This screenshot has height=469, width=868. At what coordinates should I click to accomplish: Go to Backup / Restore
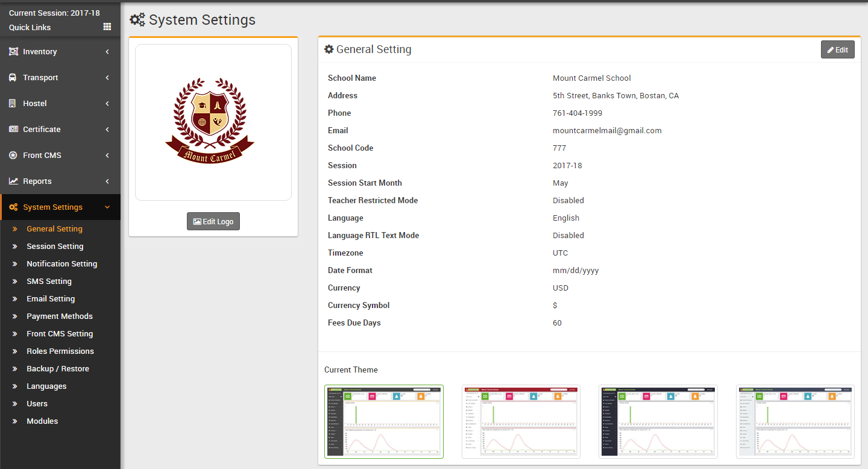(58, 369)
